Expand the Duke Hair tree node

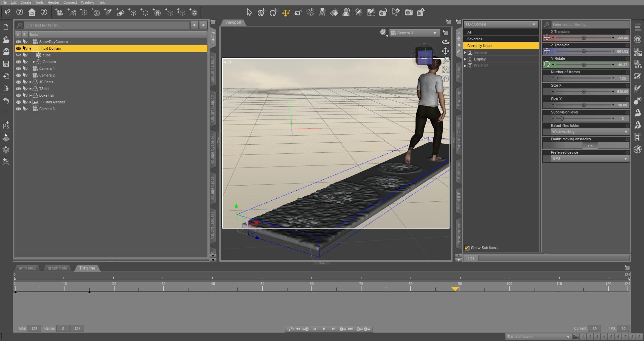pyautogui.click(x=31, y=95)
